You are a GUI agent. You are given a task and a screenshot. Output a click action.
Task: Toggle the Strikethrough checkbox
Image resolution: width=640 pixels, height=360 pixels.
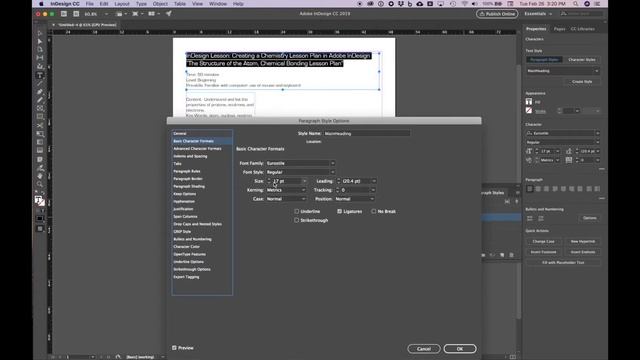pos(297,220)
